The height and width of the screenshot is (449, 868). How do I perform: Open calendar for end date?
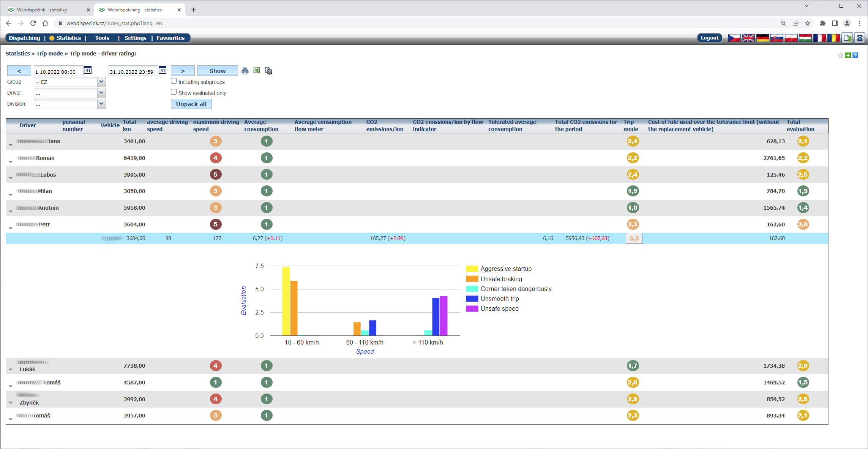point(163,70)
